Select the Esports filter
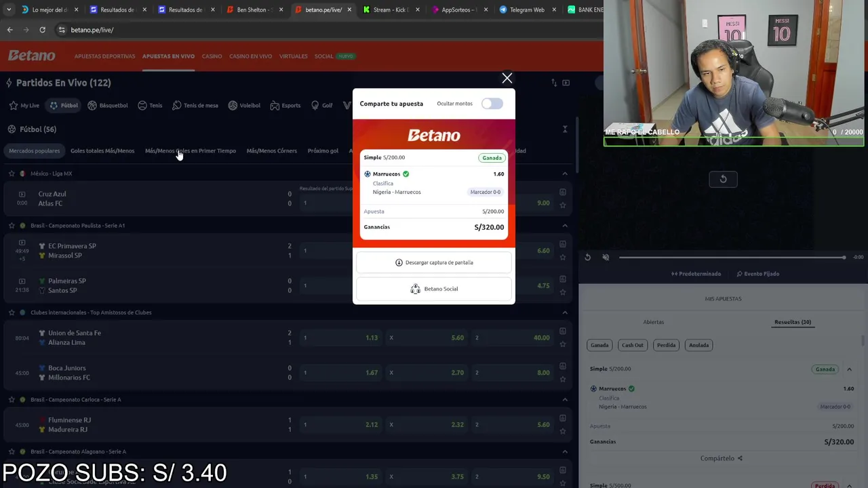 (285, 106)
